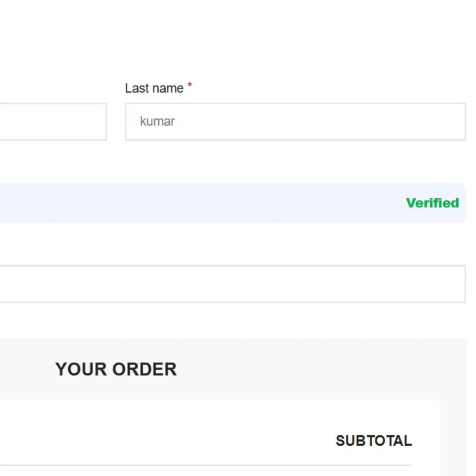Click the Verified status label
Image resolution: width=476 pixels, height=476 pixels.
coord(433,203)
